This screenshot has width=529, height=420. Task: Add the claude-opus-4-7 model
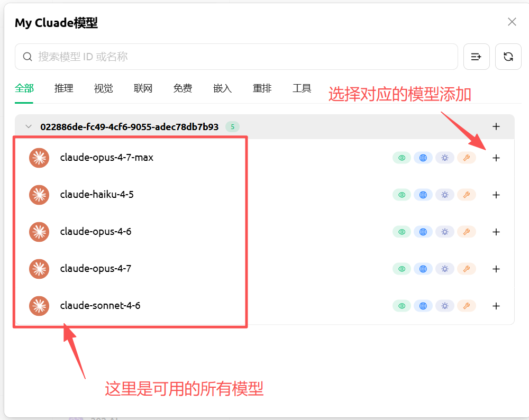(x=496, y=269)
